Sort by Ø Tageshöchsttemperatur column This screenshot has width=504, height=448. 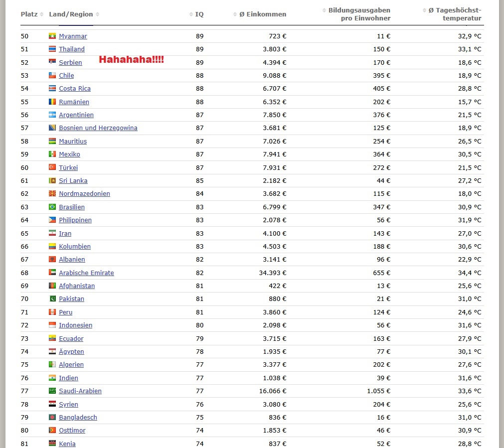click(455, 14)
